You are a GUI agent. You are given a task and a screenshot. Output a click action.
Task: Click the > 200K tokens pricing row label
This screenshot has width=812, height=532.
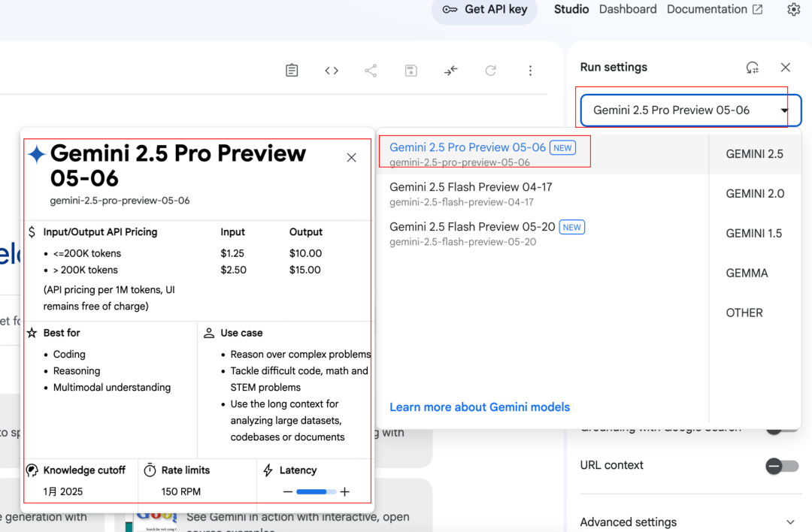point(86,270)
